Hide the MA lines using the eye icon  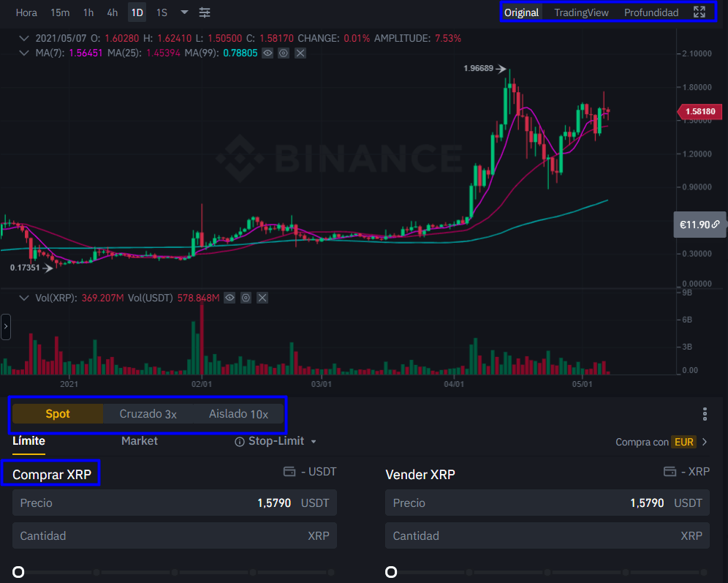268,53
